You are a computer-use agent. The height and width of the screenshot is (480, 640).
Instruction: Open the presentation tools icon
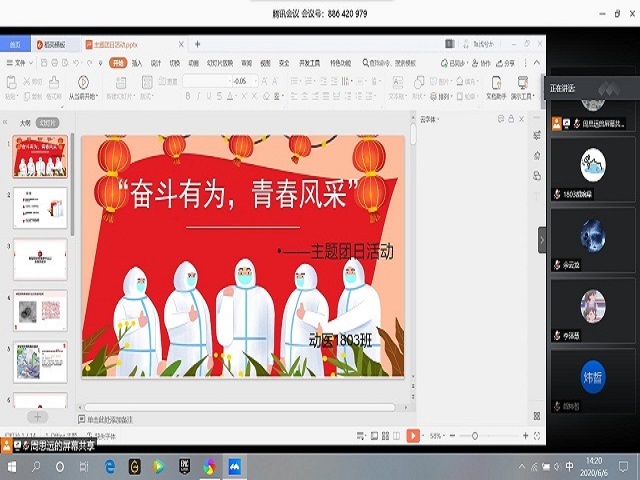click(523, 82)
